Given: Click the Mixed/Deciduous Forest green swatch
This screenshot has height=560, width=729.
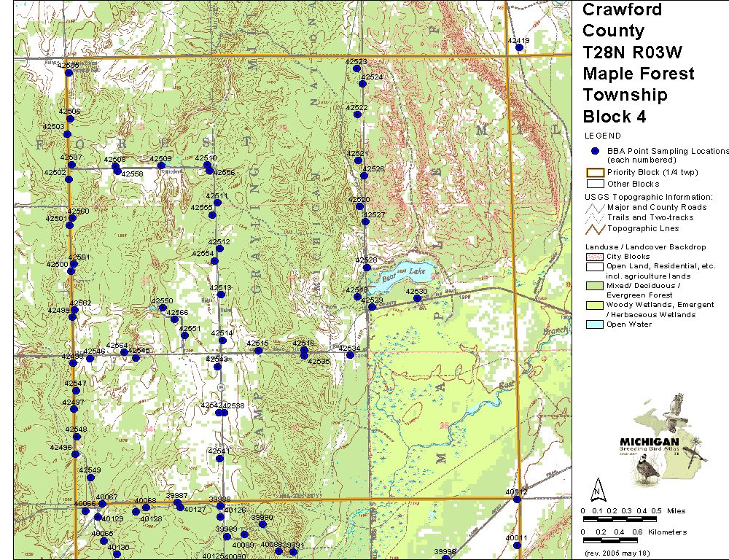Looking at the screenshot, I should (595, 286).
